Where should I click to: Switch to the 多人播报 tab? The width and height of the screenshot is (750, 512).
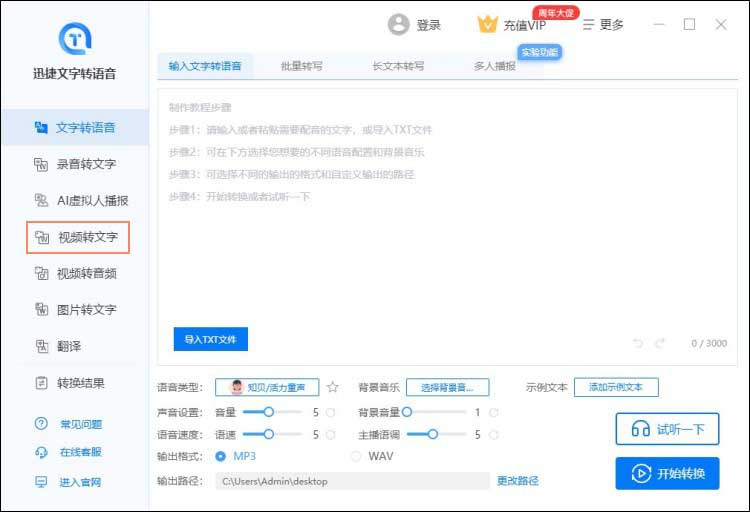(495, 66)
